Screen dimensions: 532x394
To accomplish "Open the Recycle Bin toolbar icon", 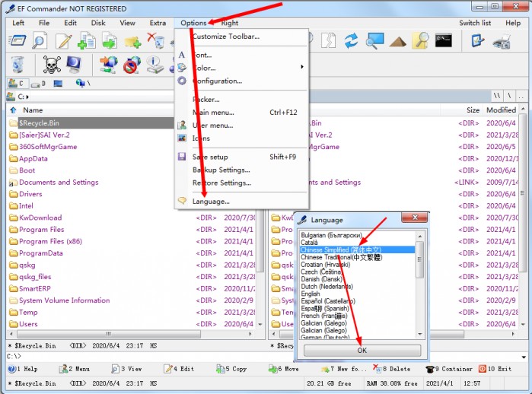I will coord(18,65).
